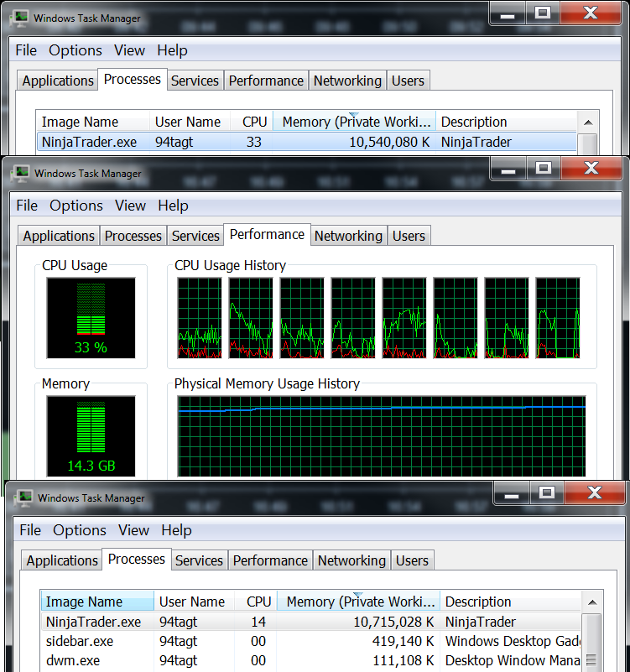630x672 pixels.
Task: Click Task Manager icon in middle window title bar
Action: (x=21, y=173)
